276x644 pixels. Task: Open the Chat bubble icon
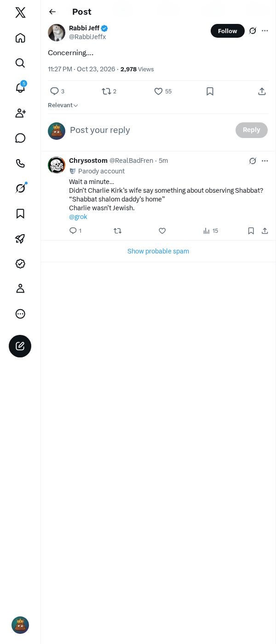[20, 138]
